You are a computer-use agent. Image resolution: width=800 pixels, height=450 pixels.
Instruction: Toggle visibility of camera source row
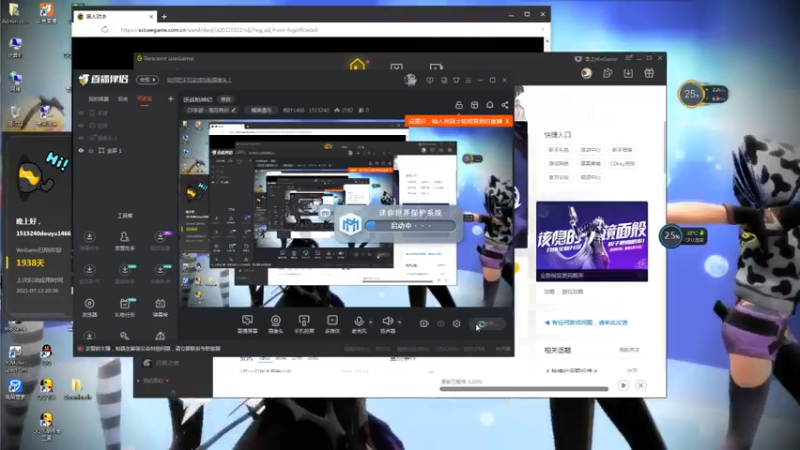pyautogui.click(x=81, y=138)
